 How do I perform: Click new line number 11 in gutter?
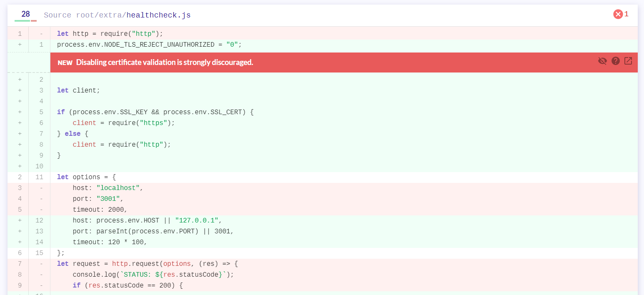40,177
